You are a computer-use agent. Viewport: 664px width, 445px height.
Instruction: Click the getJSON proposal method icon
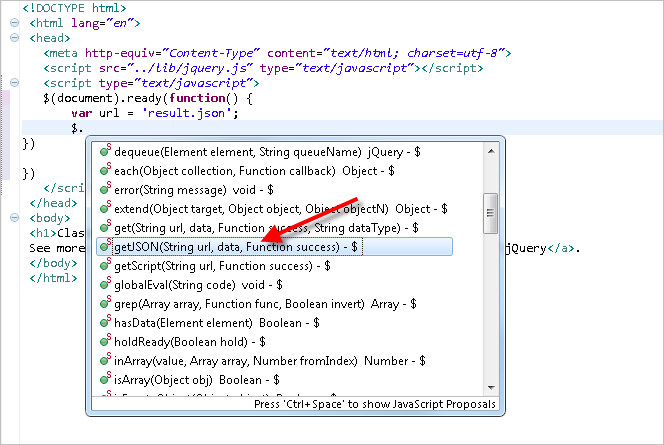[x=105, y=246]
